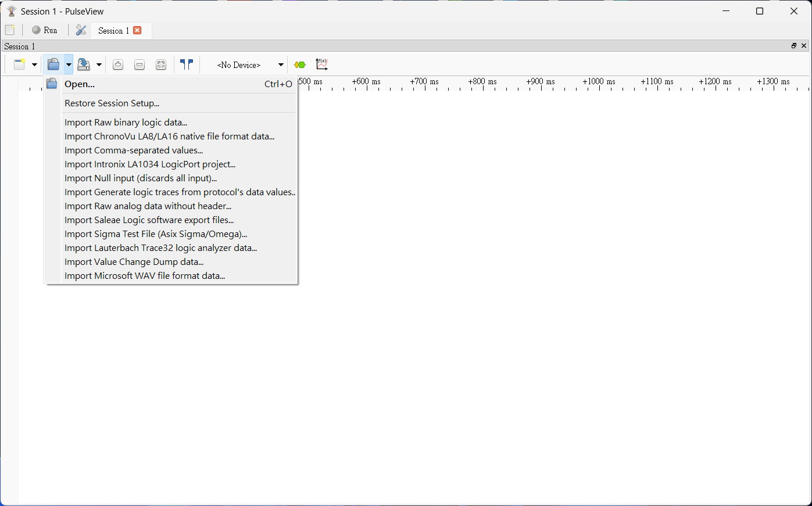Click the New Session icon in top bar
Screen dimensions: 812x506
[x=10, y=30]
